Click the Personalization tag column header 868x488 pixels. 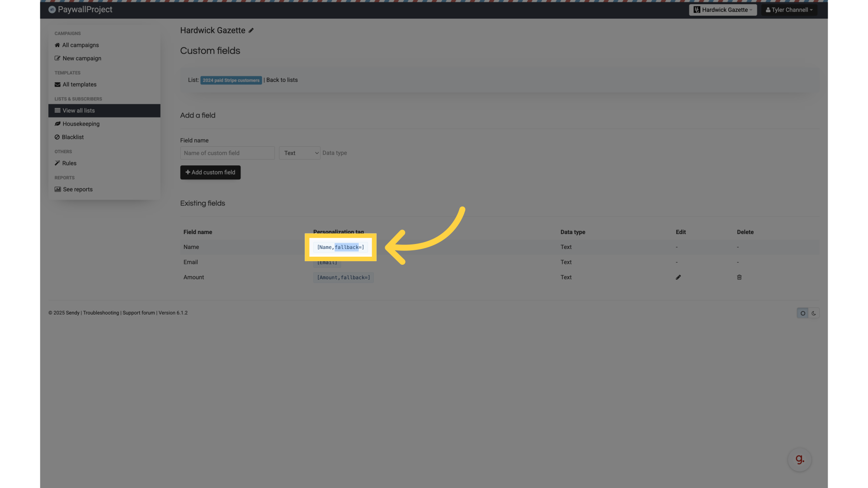(x=339, y=232)
